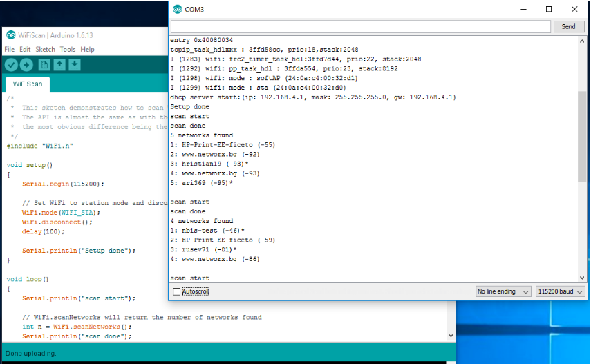
Task: Click the Arduino logo in the WiFiScan title bar
Action: coord(11,35)
